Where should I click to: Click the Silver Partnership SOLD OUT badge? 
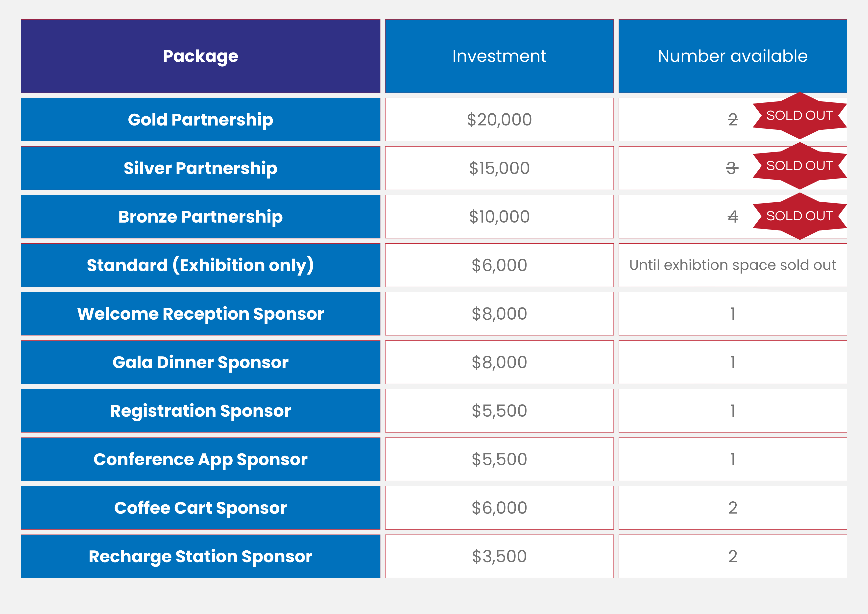click(x=799, y=166)
